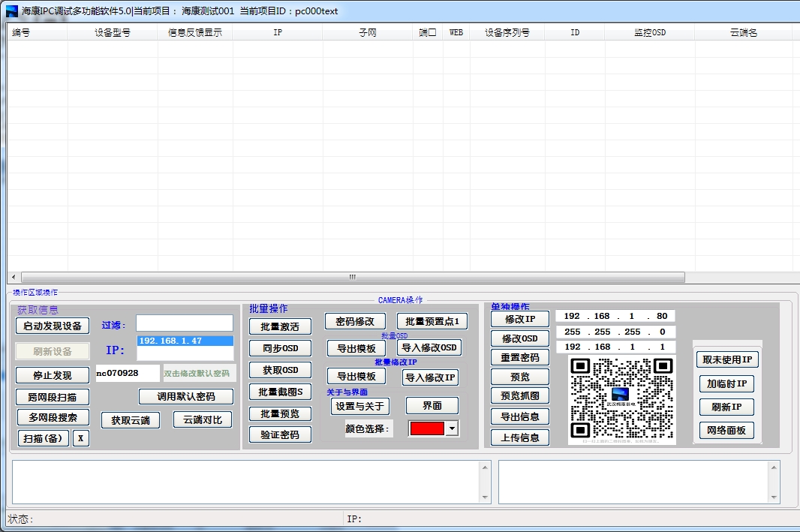Click 获取OSD button
The image size is (800, 532).
point(280,371)
